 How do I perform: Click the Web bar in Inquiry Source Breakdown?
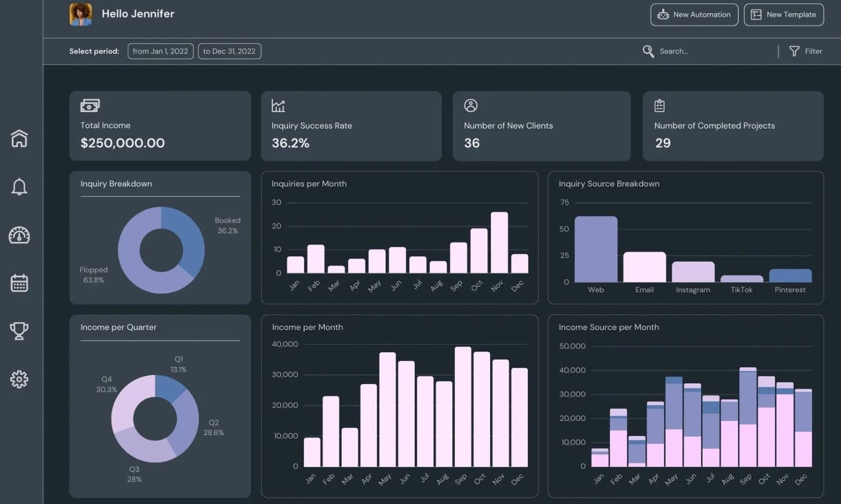point(596,249)
